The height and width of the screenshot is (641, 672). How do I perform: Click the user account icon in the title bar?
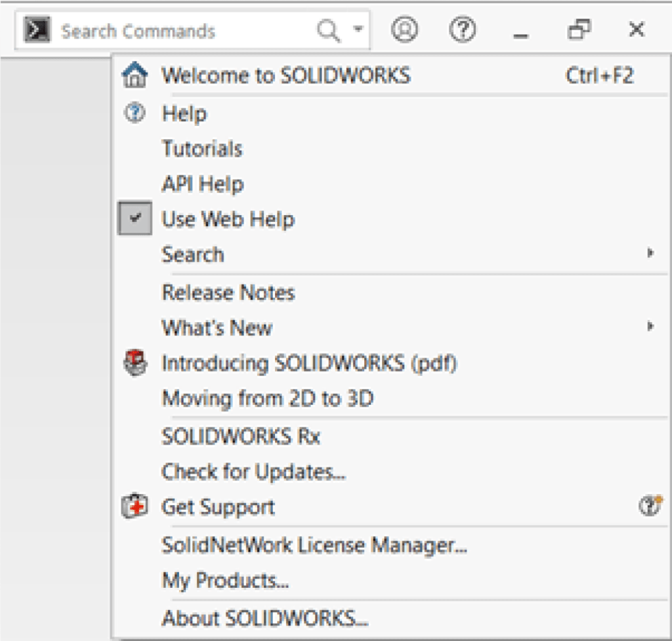coord(404,30)
